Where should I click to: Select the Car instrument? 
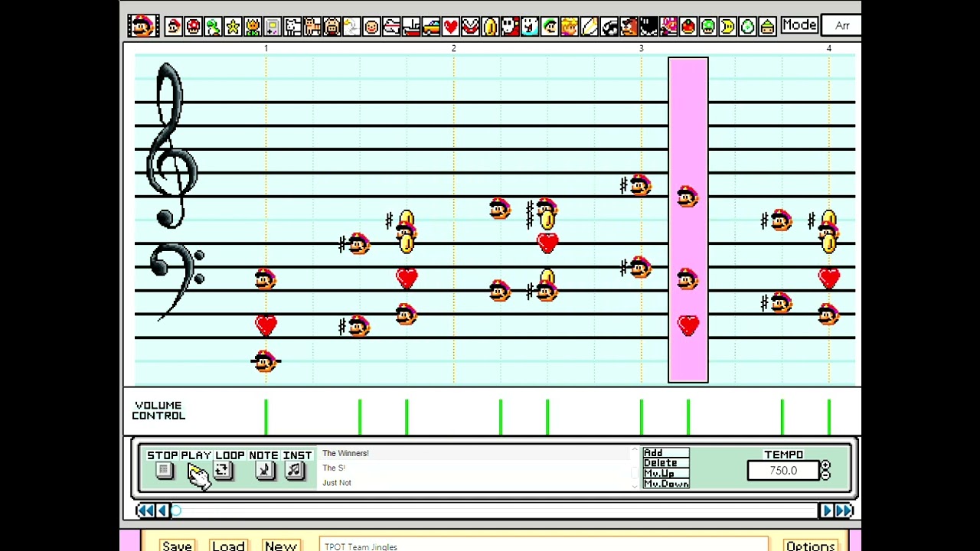431,27
